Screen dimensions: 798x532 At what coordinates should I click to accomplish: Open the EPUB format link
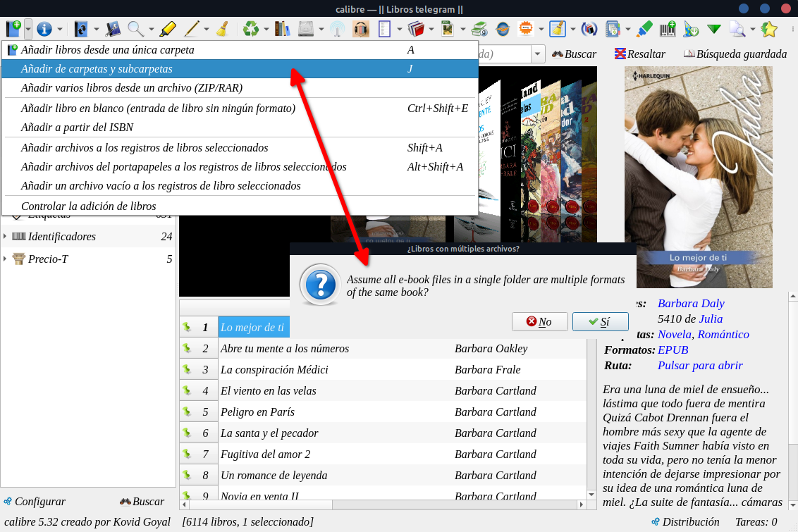(673, 350)
